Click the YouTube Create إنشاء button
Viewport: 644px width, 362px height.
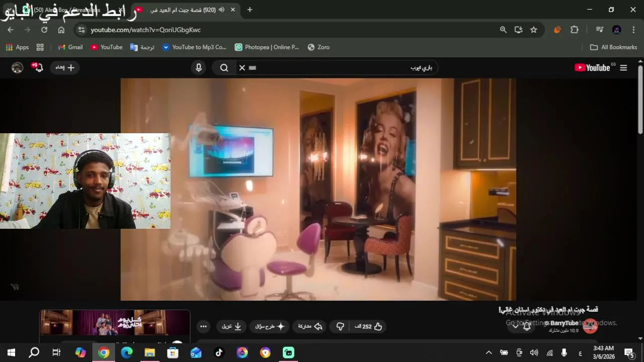65,68
